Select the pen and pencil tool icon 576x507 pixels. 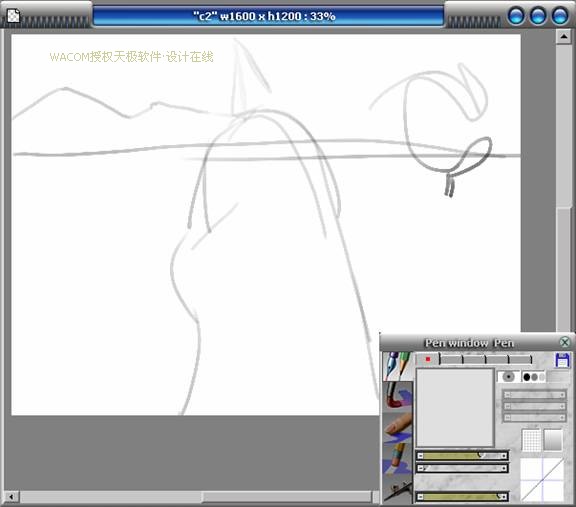coord(398,366)
